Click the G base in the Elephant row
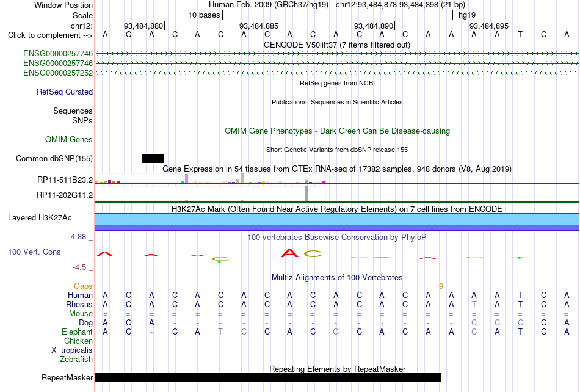The width and height of the screenshot is (580, 392). 336,332
